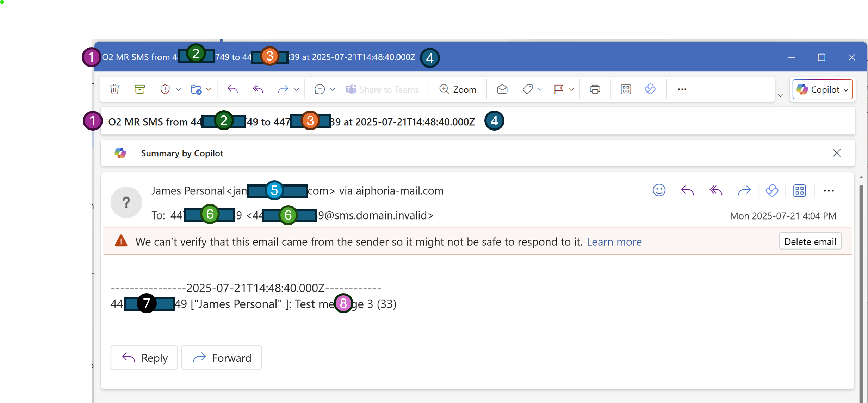
Task: Archive the current message
Action: [140, 89]
